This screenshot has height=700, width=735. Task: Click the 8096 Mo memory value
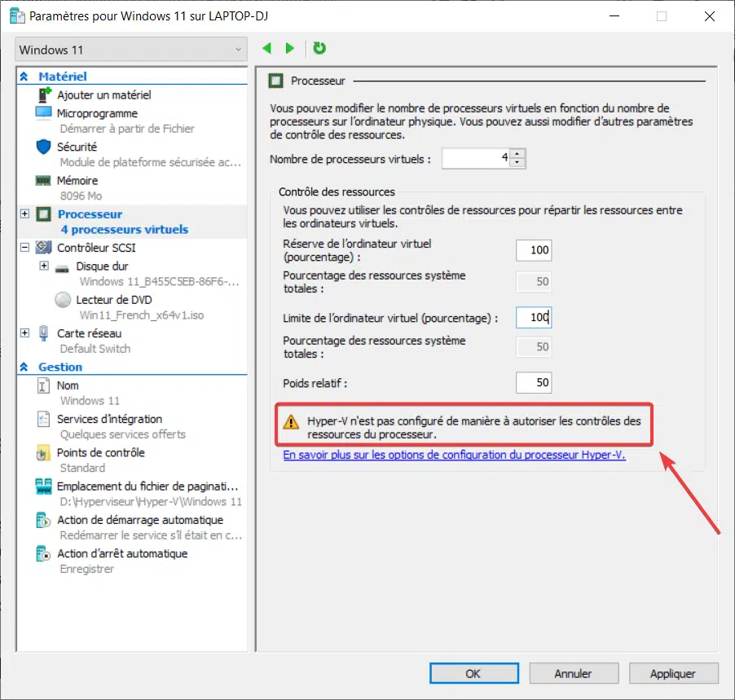pos(81,196)
